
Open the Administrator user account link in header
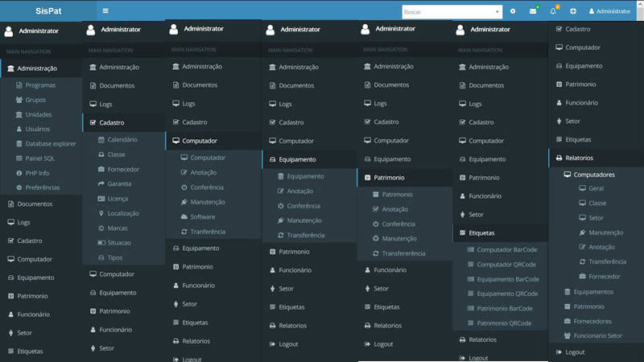tap(609, 12)
